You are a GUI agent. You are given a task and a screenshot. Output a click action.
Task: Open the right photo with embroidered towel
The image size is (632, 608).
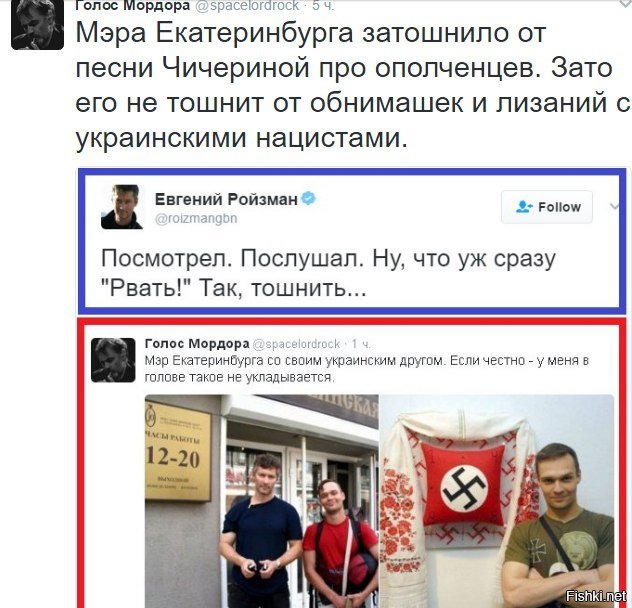coord(497,501)
